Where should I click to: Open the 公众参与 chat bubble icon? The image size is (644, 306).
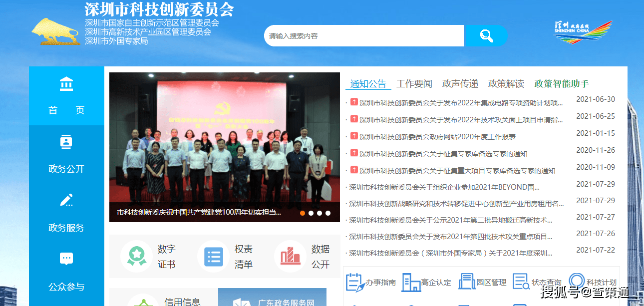pyautogui.click(x=66, y=259)
